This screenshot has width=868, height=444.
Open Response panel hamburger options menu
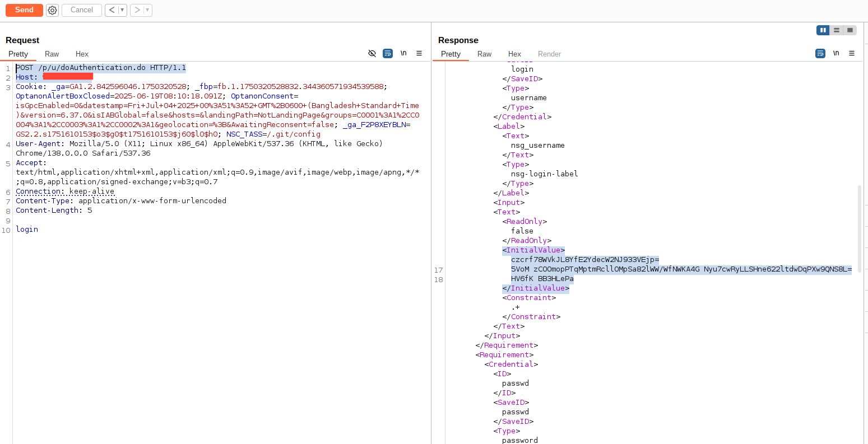coord(852,53)
